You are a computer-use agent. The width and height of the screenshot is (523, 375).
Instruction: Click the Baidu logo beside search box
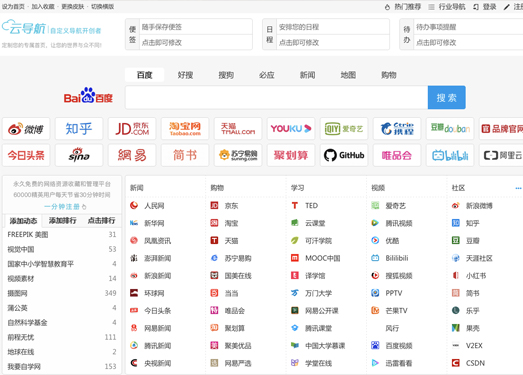[x=88, y=96]
